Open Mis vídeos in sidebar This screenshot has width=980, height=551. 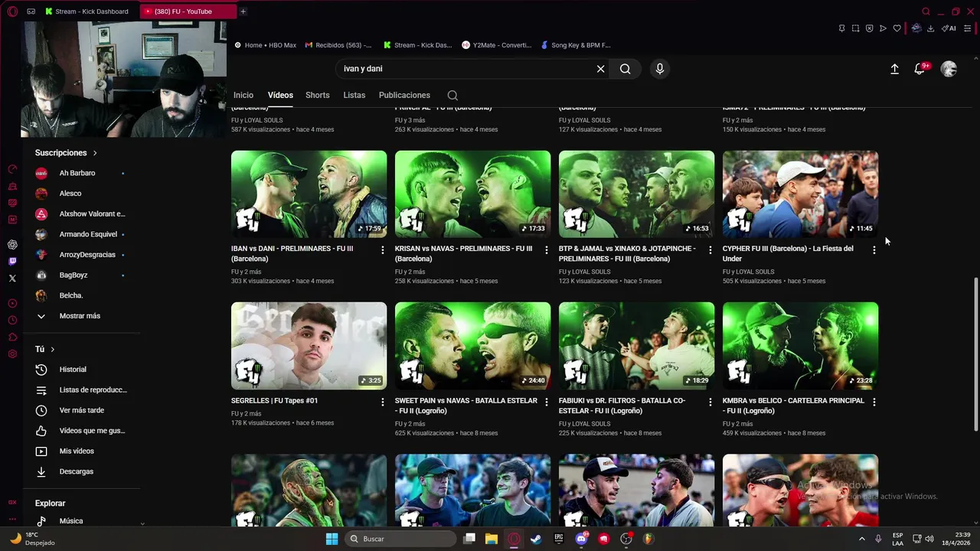(77, 452)
